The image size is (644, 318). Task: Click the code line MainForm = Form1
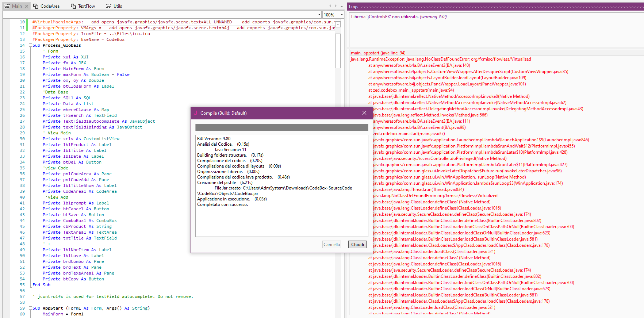(x=63, y=314)
